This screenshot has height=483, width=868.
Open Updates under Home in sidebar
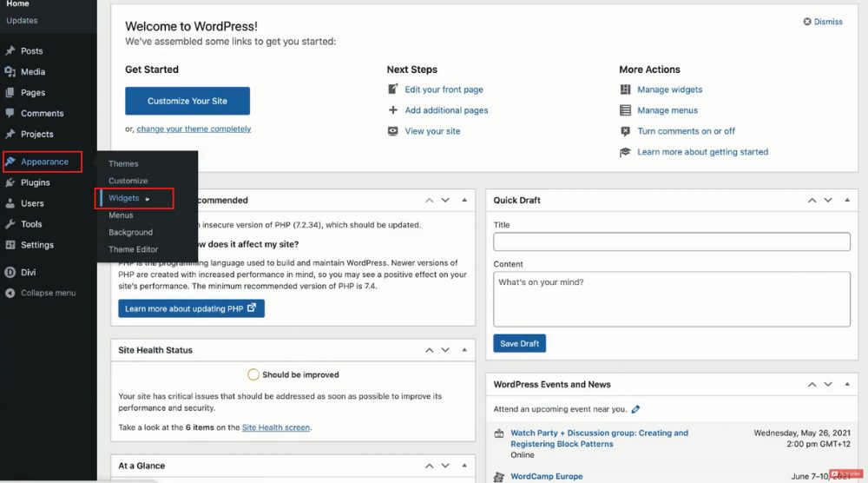point(23,21)
